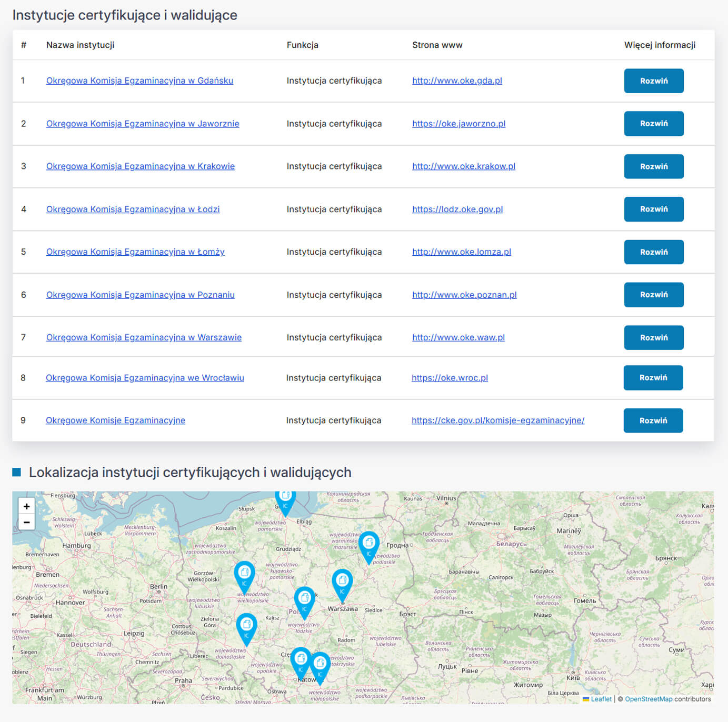Click the map marker in łódzkie region
Image resolution: width=728 pixels, height=722 pixels.
(304, 600)
